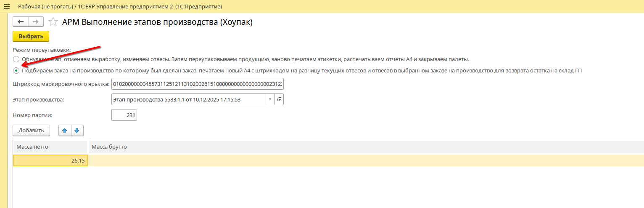The width and height of the screenshot is (644, 208).
Task: Open the main hamburger menu
Action: click(6, 6)
